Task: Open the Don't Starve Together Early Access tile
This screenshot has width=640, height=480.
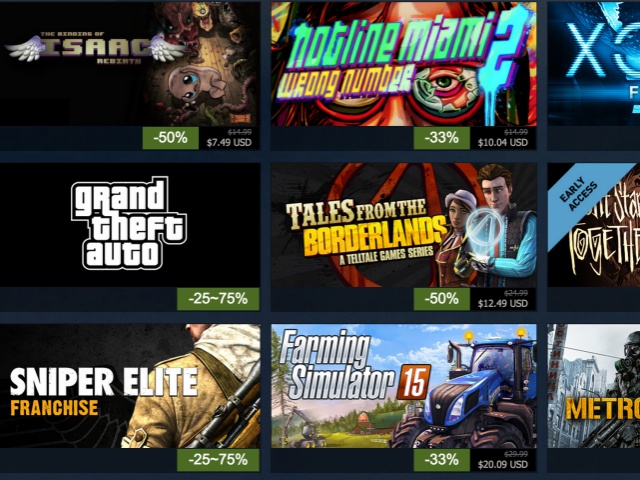Action: point(593,225)
